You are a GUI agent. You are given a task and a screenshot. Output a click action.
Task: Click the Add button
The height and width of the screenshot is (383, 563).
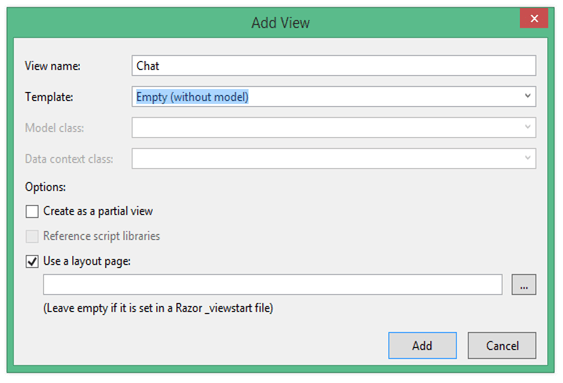(x=422, y=345)
